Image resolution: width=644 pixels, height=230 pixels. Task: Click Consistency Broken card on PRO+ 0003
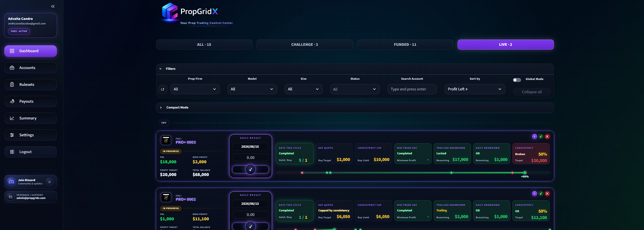[x=531, y=154]
